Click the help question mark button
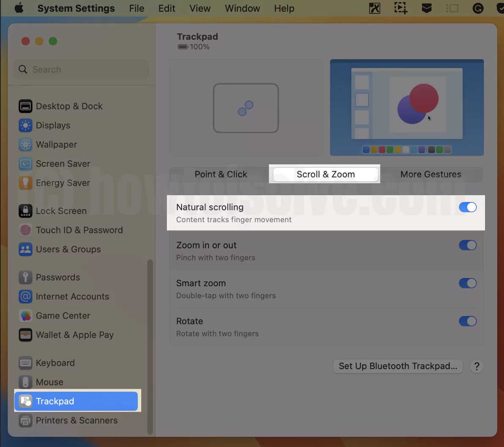The width and height of the screenshot is (504, 447). pos(477,366)
